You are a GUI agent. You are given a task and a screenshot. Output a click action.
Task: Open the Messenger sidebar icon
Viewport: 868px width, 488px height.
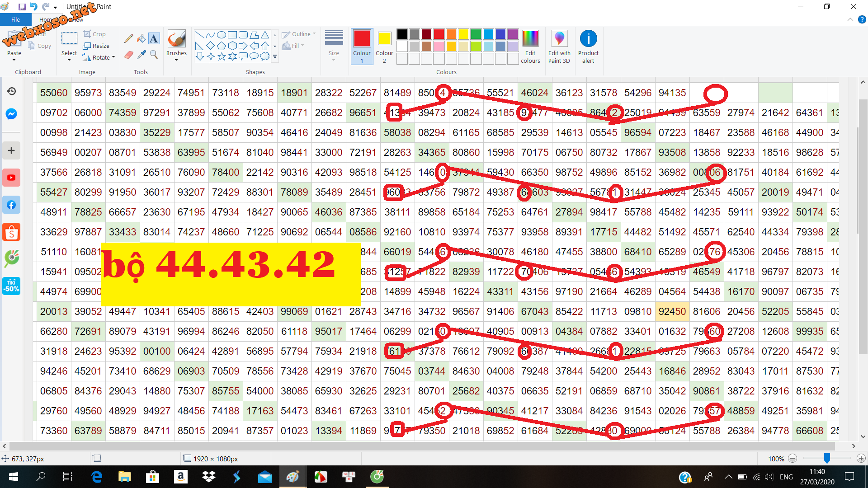[x=11, y=114]
